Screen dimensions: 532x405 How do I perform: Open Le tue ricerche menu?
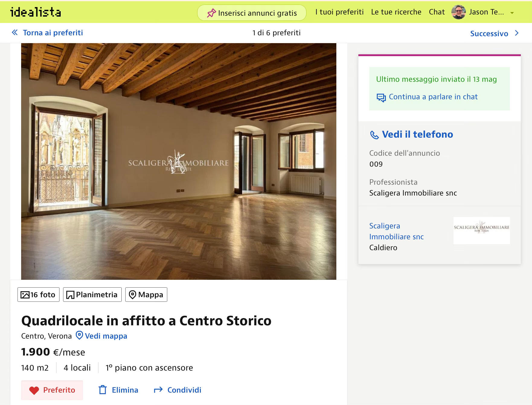[x=396, y=12]
